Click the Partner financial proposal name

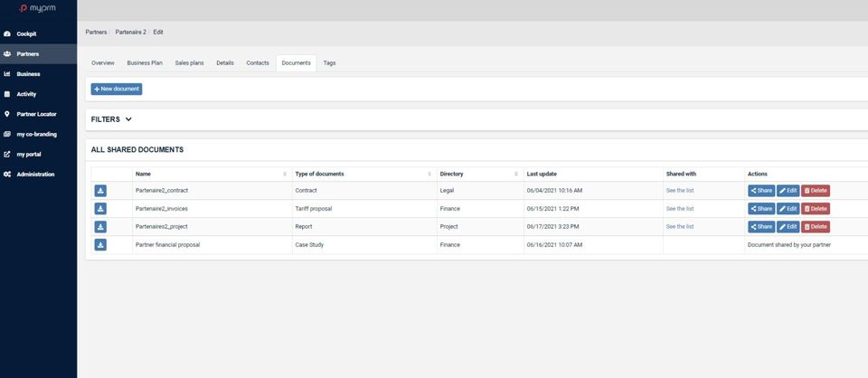pos(168,245)
